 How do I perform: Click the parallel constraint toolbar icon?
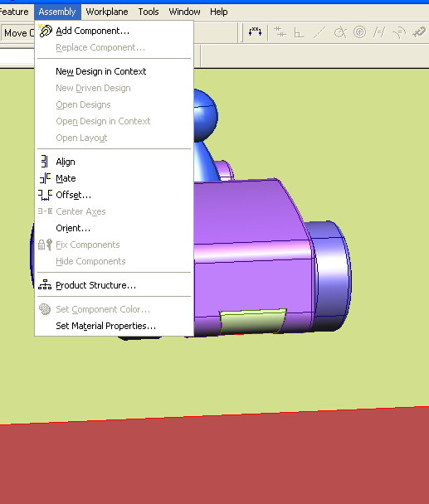pyautogui.click(x=379, y=32)
